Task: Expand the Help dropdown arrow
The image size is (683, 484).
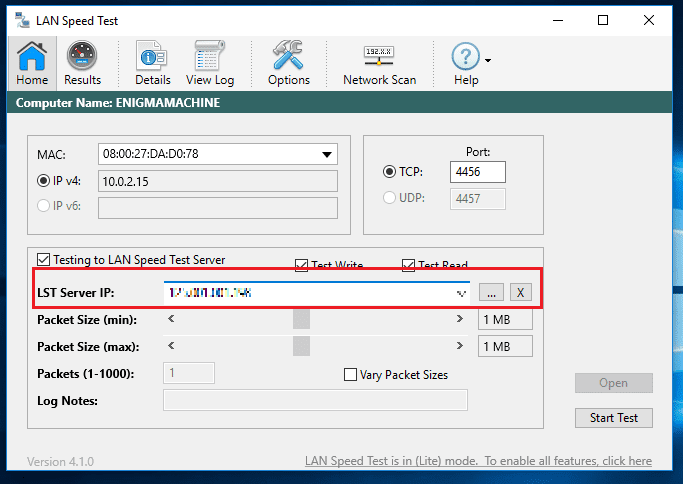Action: click(x=488, y=61)
